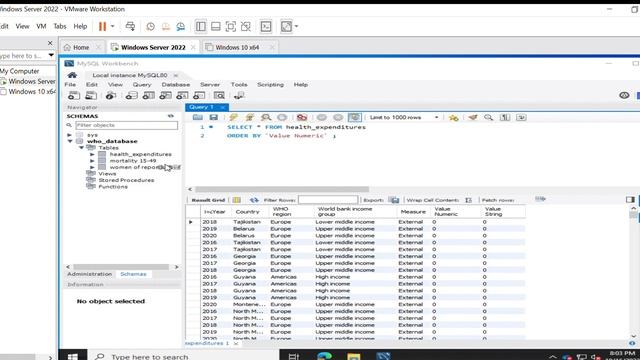Open a SQL script file icon

(91, 96)
